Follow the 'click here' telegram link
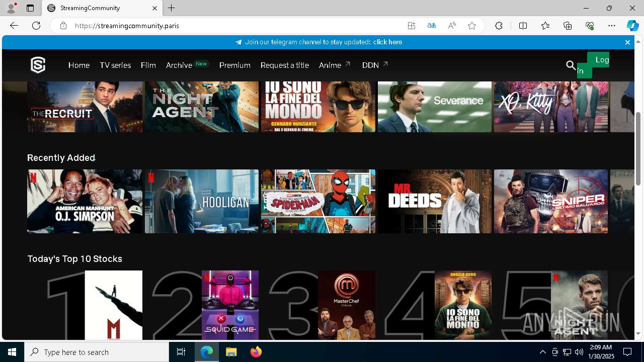The image size is (644, 362). click(387, 42)
